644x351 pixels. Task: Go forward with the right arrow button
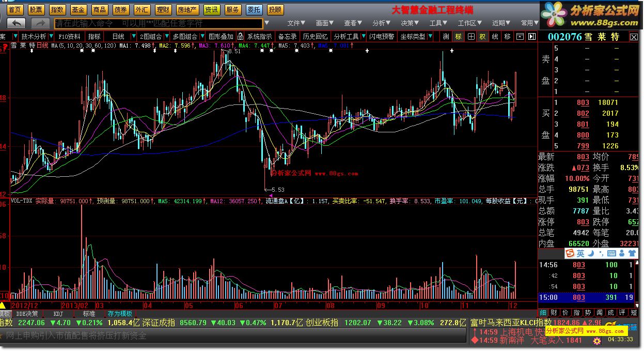coord(40,23)
